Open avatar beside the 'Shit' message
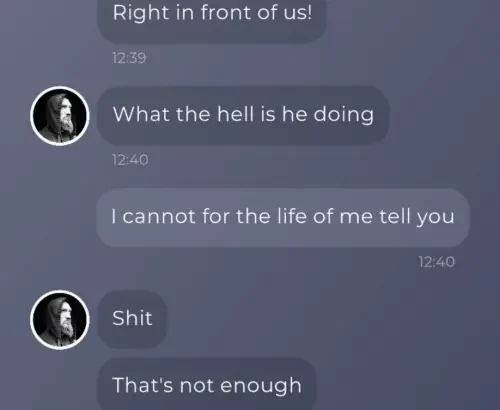The image size is (500, 410). (x=60, y=320)
